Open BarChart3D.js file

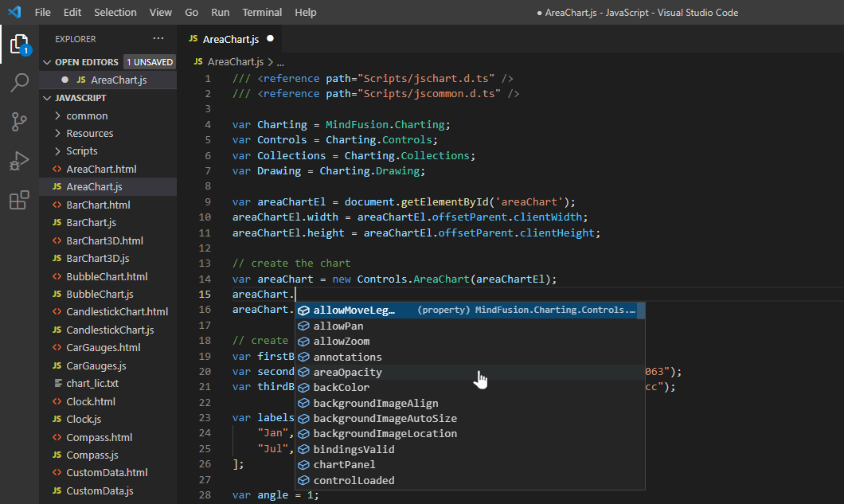point(98,259)
